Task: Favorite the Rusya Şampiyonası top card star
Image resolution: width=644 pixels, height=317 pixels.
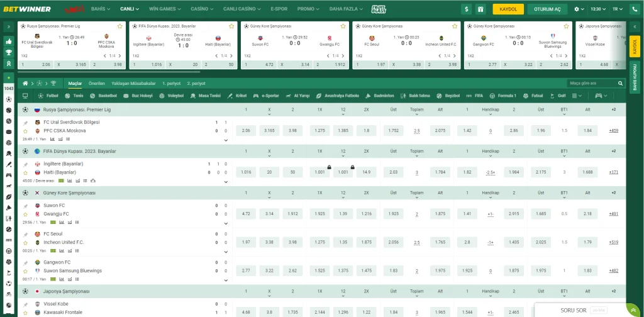Action: [119, 26]
